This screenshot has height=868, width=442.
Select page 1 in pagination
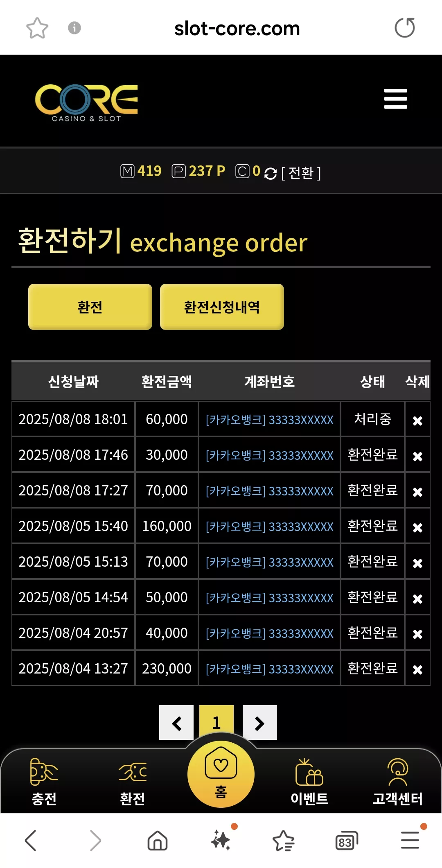[216, 721]
